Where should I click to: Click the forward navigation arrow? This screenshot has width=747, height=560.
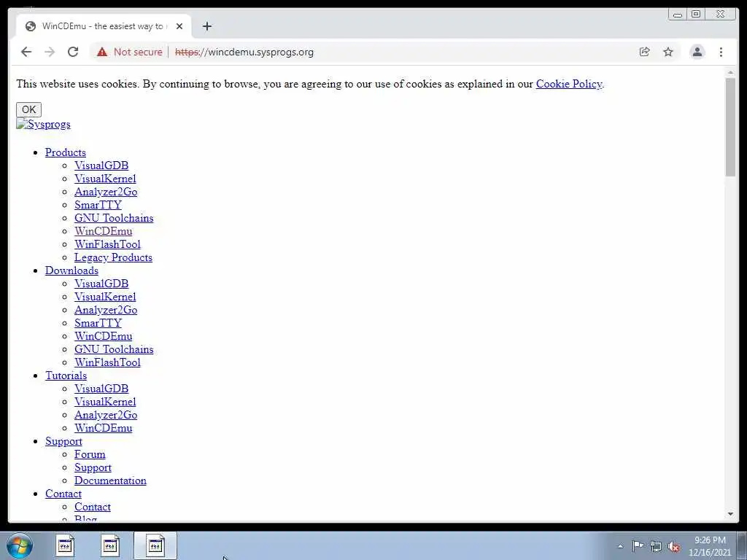point(50,52)
